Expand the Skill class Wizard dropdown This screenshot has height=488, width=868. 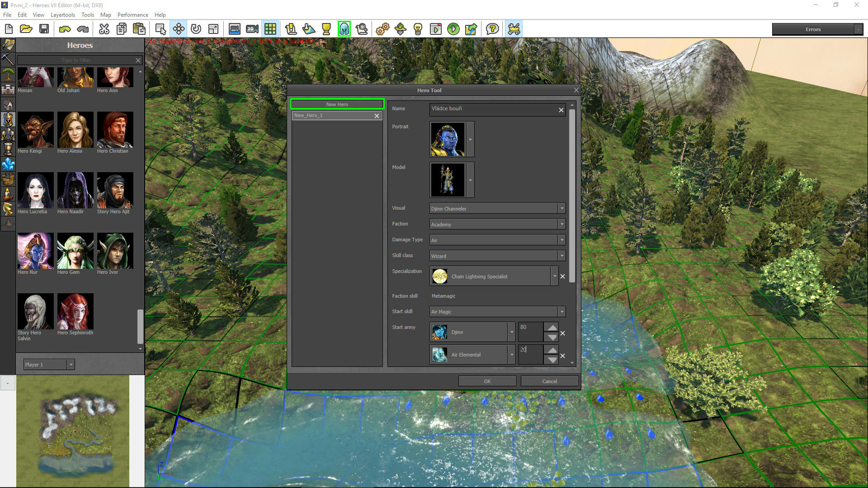click(562, 256)
